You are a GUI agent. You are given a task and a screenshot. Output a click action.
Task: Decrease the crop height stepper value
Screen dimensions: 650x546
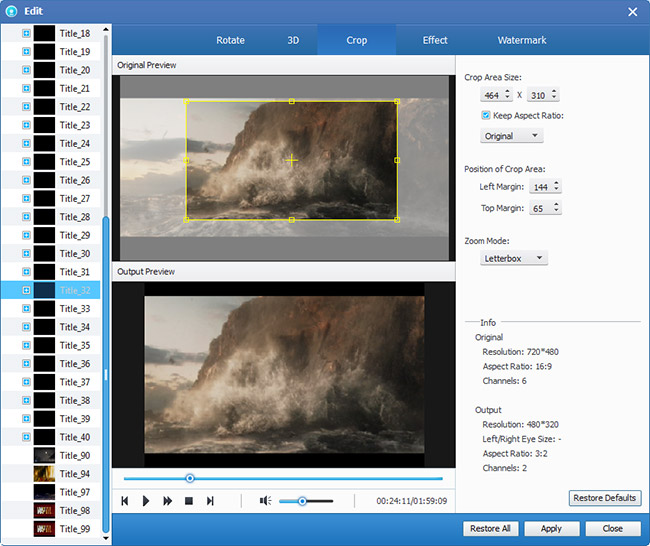[554, 98]
